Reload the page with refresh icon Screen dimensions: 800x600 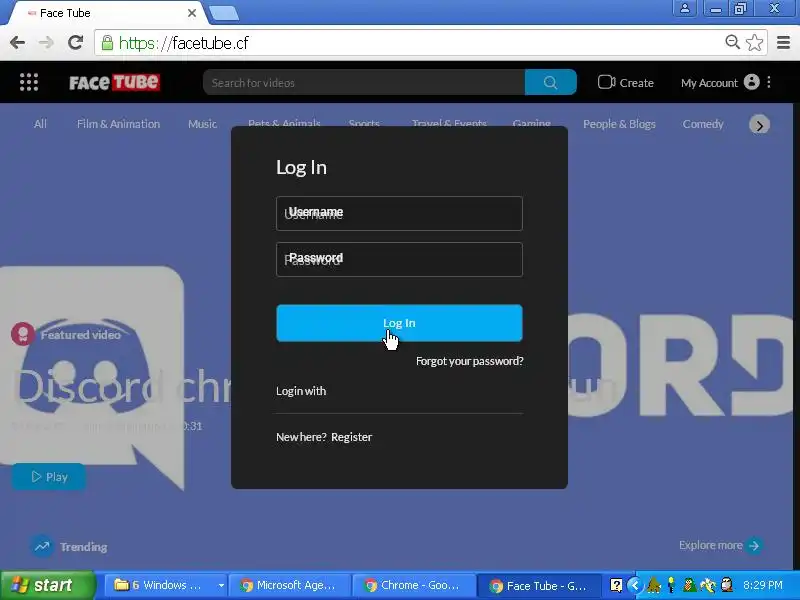point(76,42)
